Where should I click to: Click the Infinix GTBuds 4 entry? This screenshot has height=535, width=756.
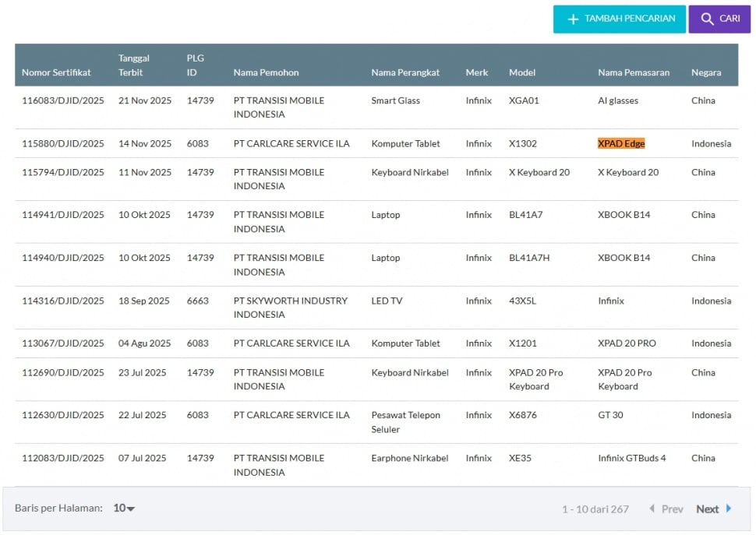631,458
